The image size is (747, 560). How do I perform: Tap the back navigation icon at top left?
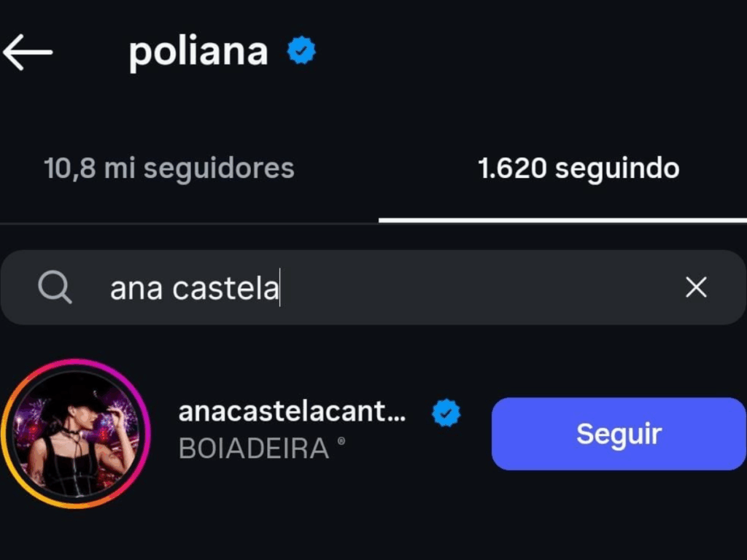pos(28,51)
